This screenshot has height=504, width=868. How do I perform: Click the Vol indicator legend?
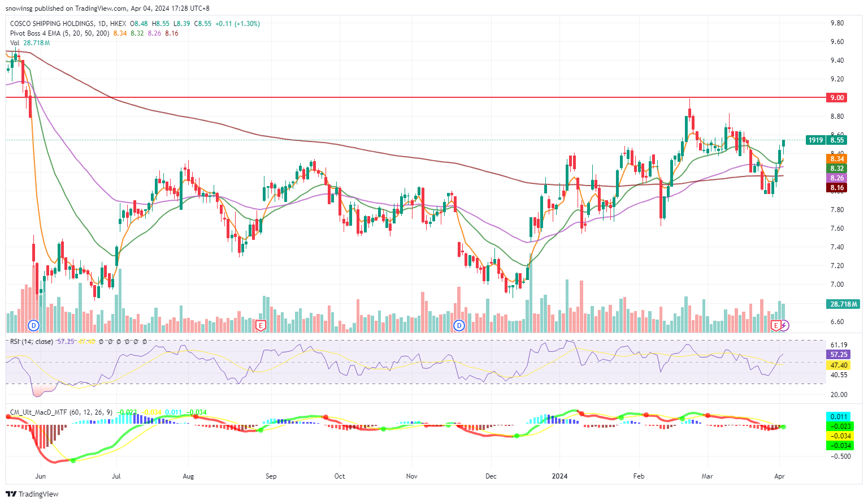point(15,43)
